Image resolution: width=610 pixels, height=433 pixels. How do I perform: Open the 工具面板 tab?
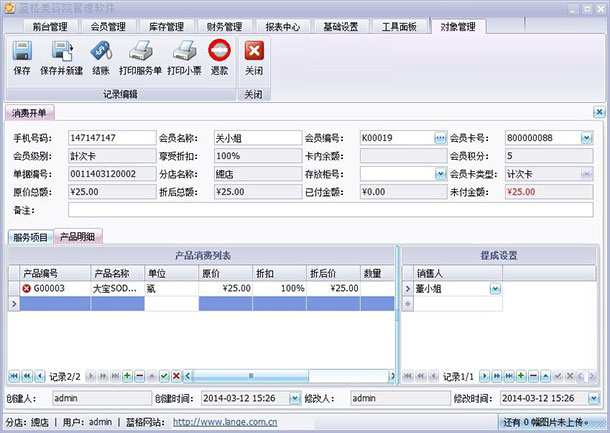pyautogui.click(x=400, y=26)
